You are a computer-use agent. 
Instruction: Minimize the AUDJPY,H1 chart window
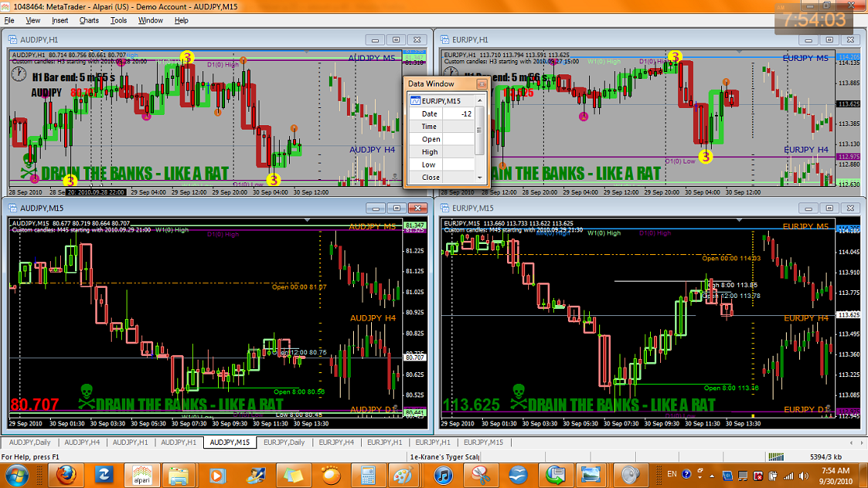(375, 40)
